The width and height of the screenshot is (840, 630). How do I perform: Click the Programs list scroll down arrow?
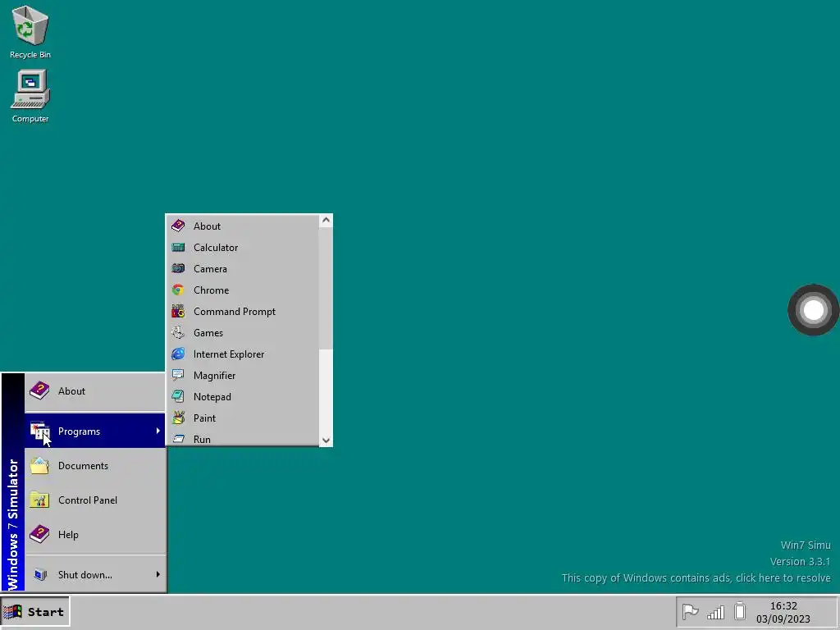pyautogui.click(x=326, y=441)
